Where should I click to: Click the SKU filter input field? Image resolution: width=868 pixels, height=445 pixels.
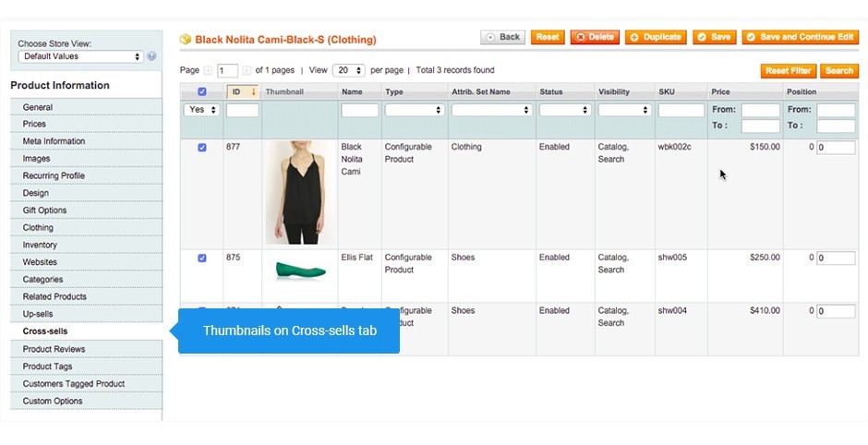coord(681,110)
